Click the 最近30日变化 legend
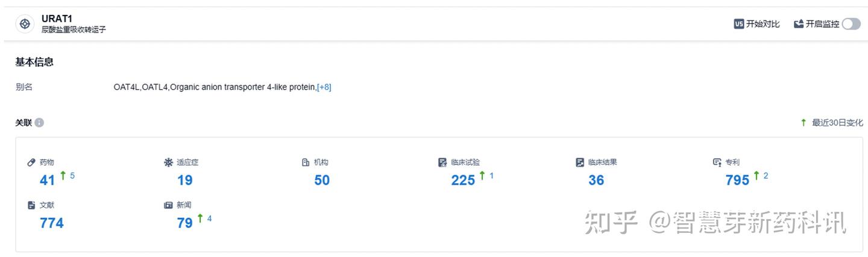The width and height of the screenshot is (868, 257). click(x=837, y=123)
